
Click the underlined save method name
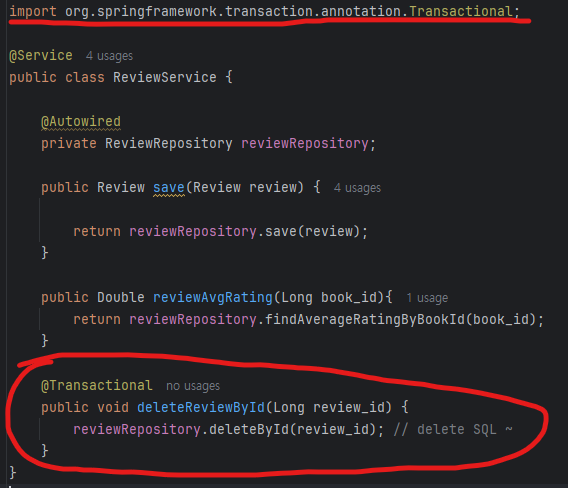(169, 188)
